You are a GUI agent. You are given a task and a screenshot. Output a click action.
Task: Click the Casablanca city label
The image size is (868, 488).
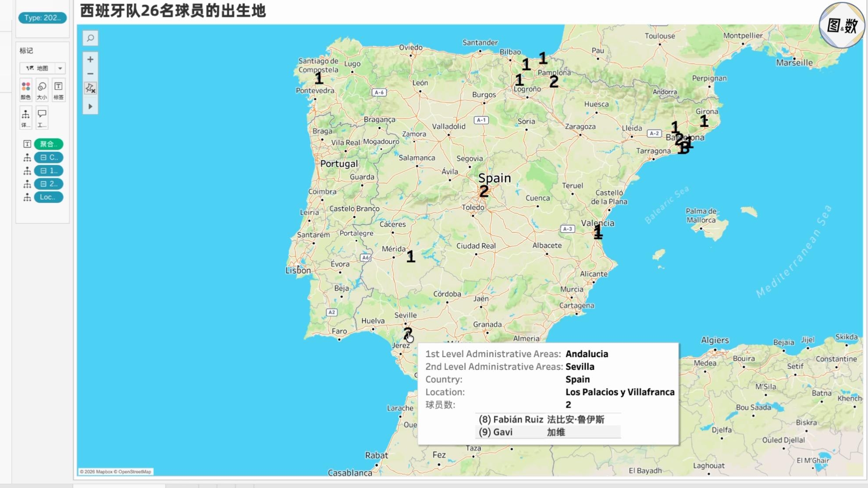tap(350, 473)
